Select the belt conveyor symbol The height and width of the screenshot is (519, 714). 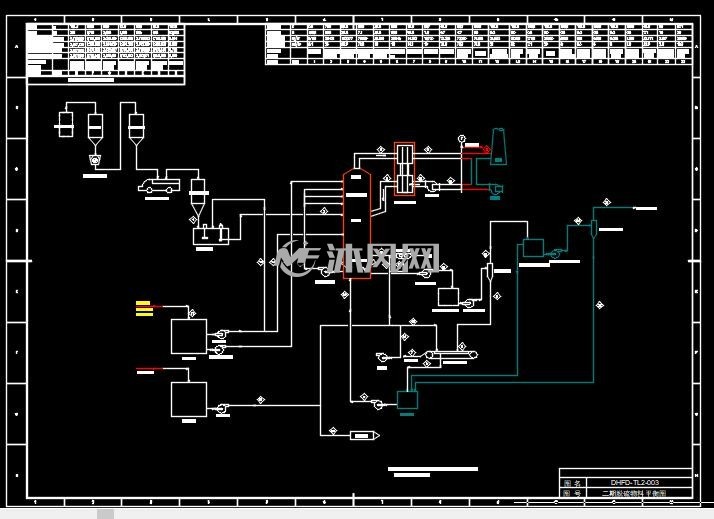tap(452, 355)
